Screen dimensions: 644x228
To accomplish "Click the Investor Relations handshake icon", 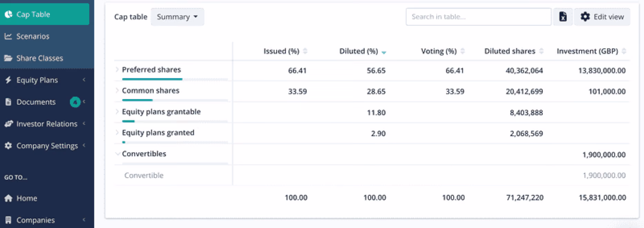I will tap(8, 124).
